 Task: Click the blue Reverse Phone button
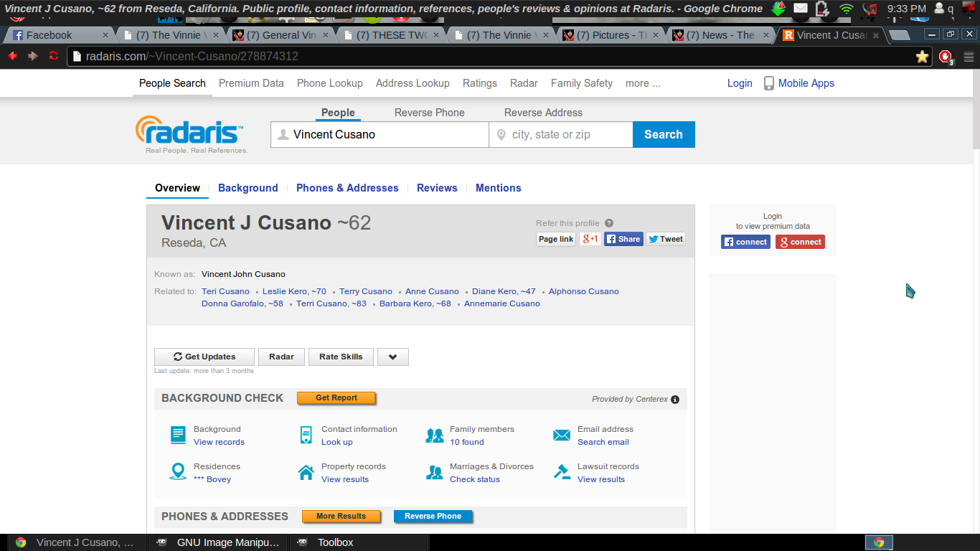pos(433,517)
